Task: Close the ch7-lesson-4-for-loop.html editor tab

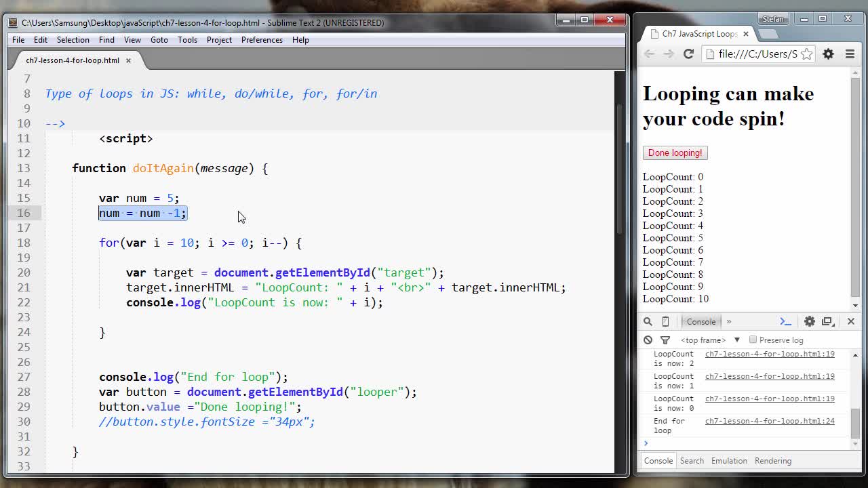Action: (127, 60)
